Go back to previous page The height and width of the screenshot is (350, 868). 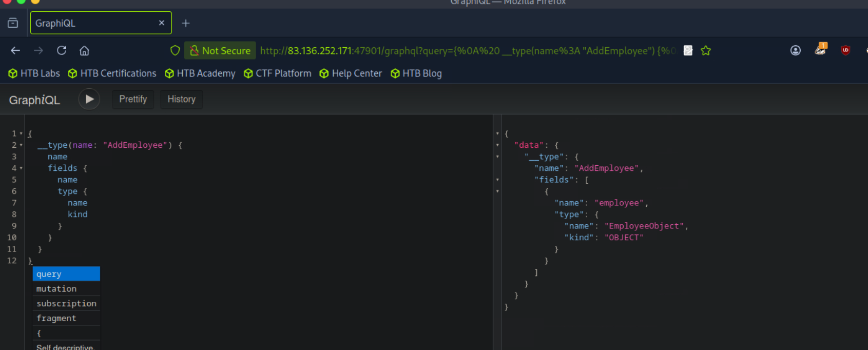pos(15,50)
